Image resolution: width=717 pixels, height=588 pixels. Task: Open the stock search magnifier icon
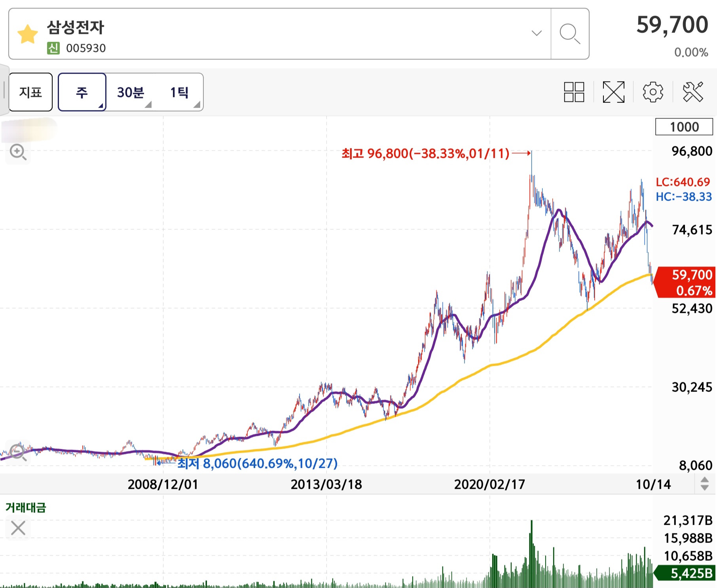570,34
